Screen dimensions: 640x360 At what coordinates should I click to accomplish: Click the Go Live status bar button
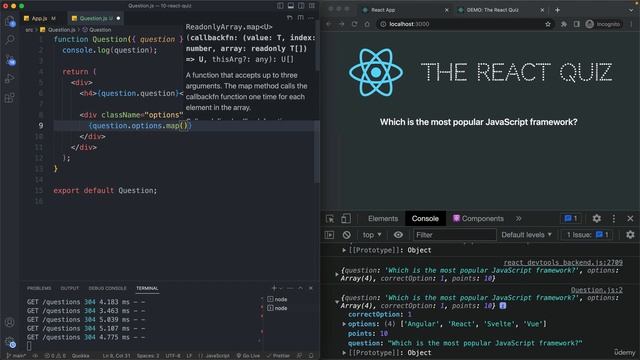pos(248,356)
